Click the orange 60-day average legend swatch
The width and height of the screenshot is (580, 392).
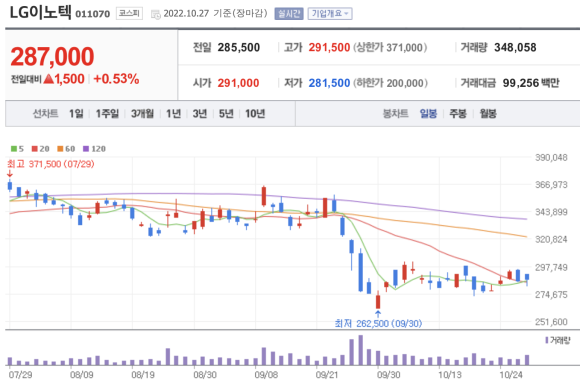pos(60,149)
